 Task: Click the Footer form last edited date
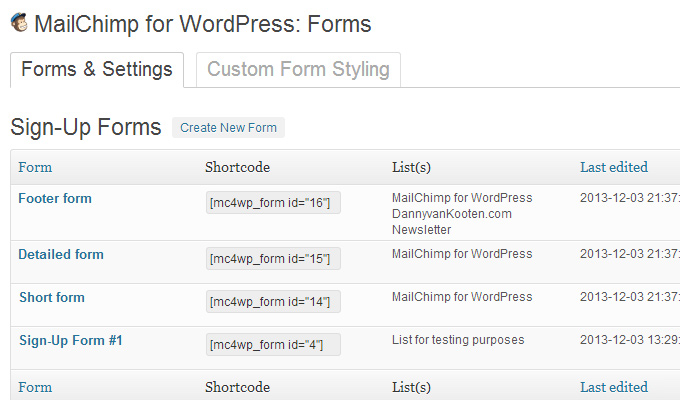pyautogui.click(x=630, y=198)
